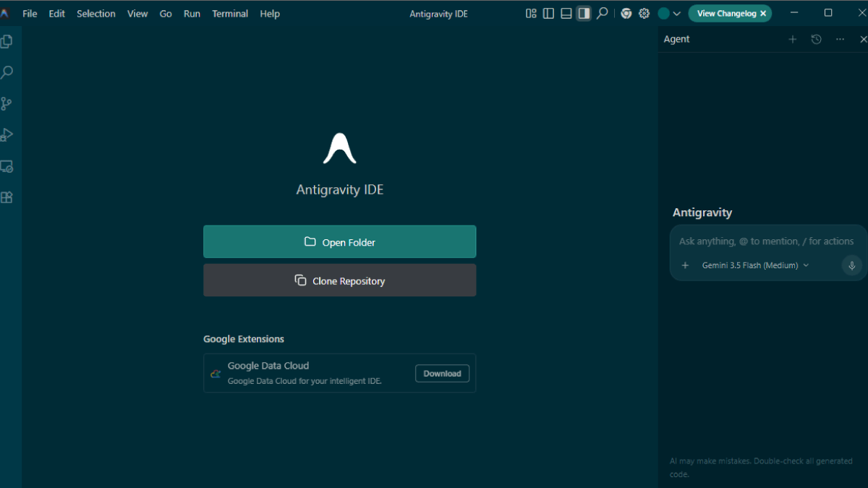Click the magnifier icon in title bar
The image size is (868, 488).
click(x=602, y=14)
